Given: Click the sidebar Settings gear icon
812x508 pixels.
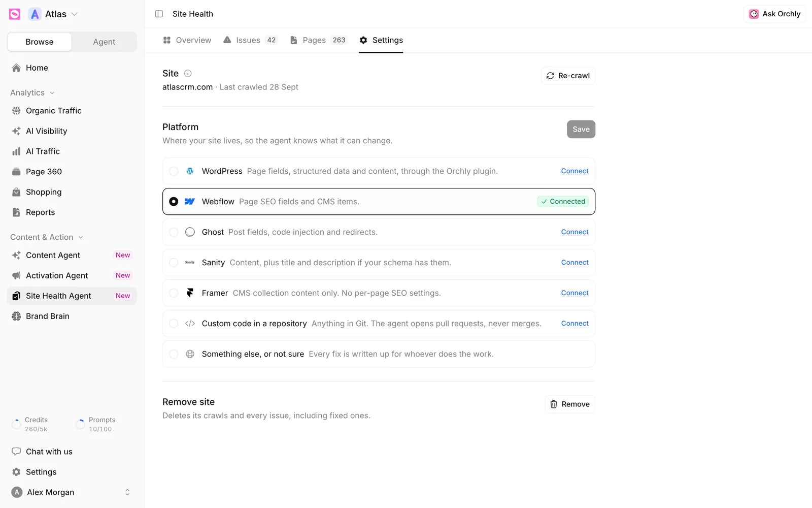Looking at the screenshot, I should pyautogui.click(x=16, y=472).
